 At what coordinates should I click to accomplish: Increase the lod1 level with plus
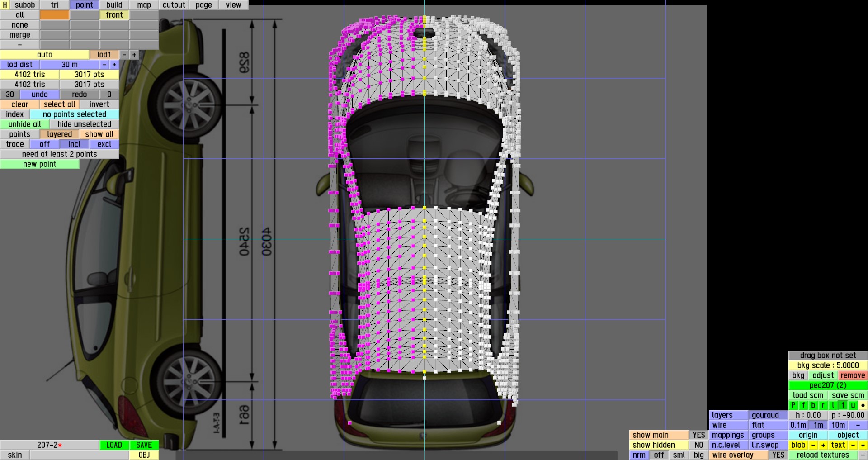(134, 55)
